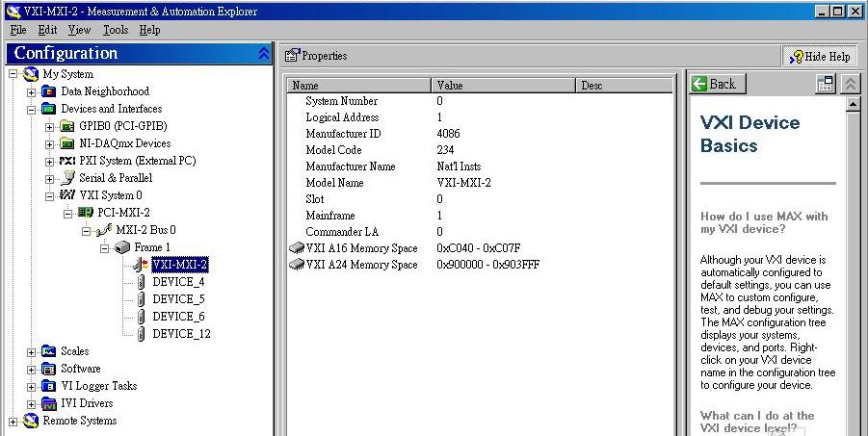Click the My System icon
Screen dimensions: 868x436
(31, 74)
